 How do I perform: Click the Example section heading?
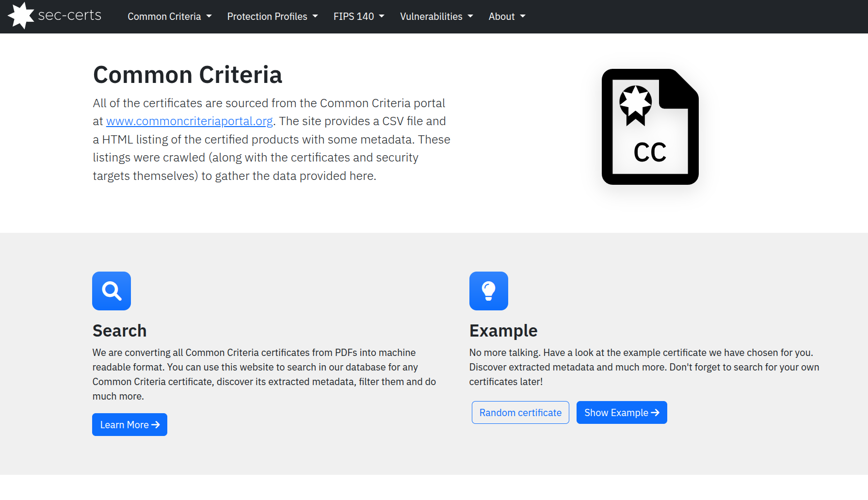point(503,331)
